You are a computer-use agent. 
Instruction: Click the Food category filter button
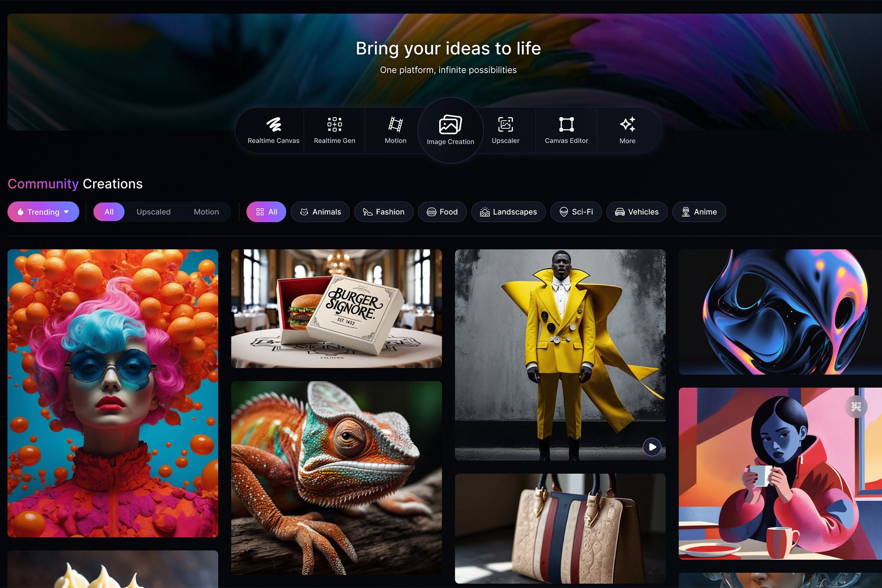tap(447, 211)
